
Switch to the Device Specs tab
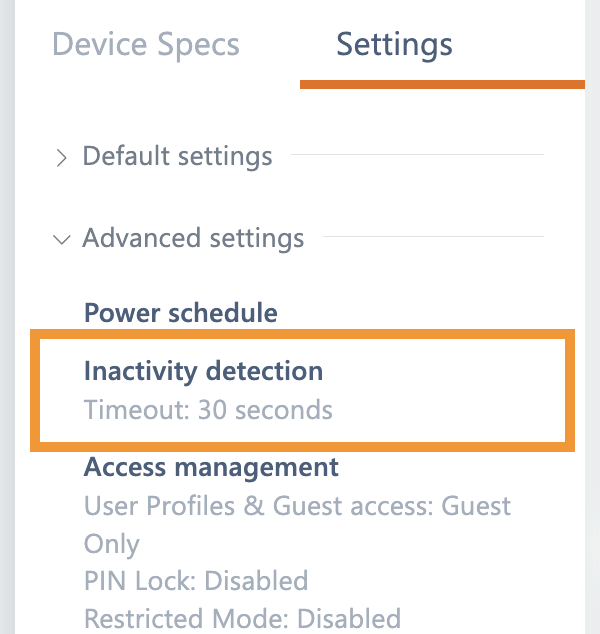pyautogui.click(x=146, y=45)
